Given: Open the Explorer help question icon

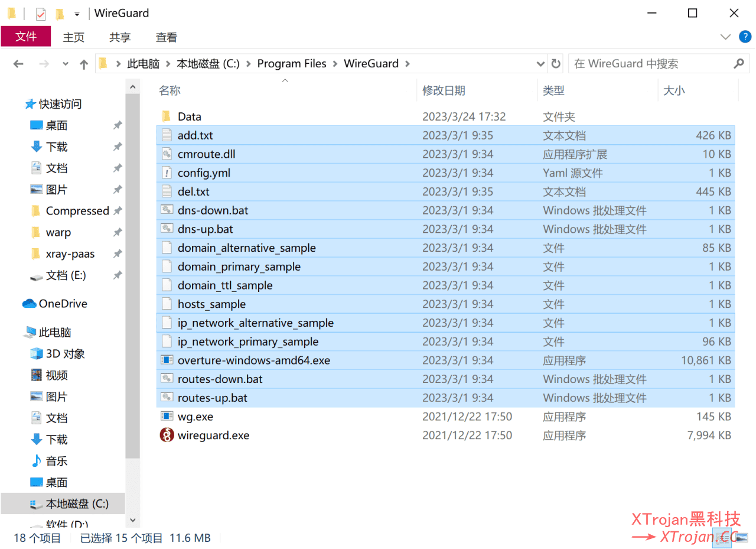Looking at the screenshot, I should tap(745, 37).
